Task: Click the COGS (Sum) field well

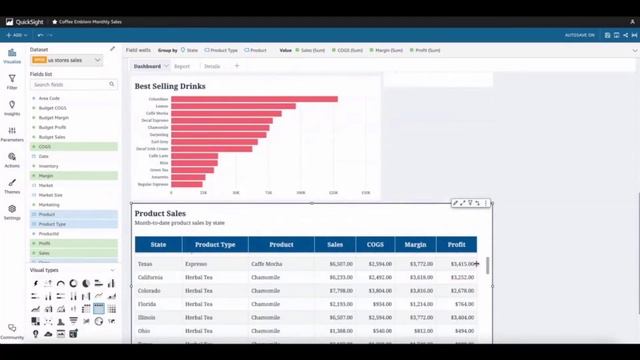Action: pos(347,50)
